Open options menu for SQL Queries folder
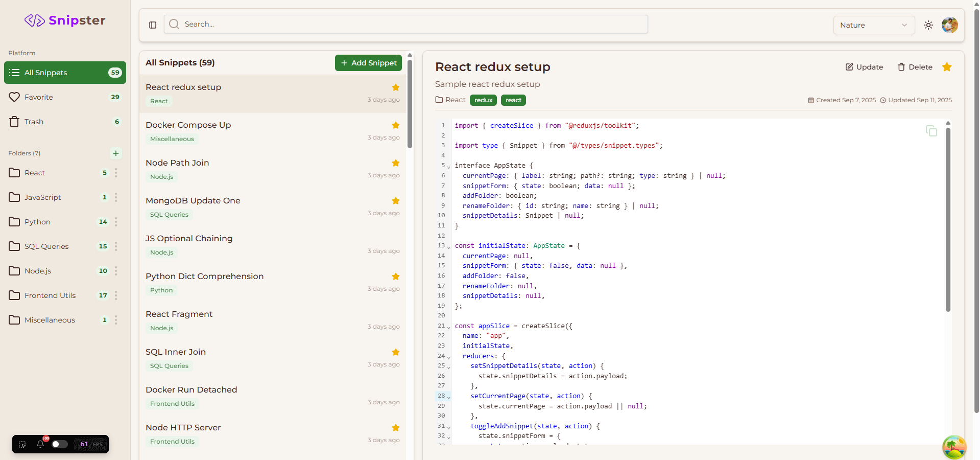Viewport: 980px width, 460px height. point(116,246)
